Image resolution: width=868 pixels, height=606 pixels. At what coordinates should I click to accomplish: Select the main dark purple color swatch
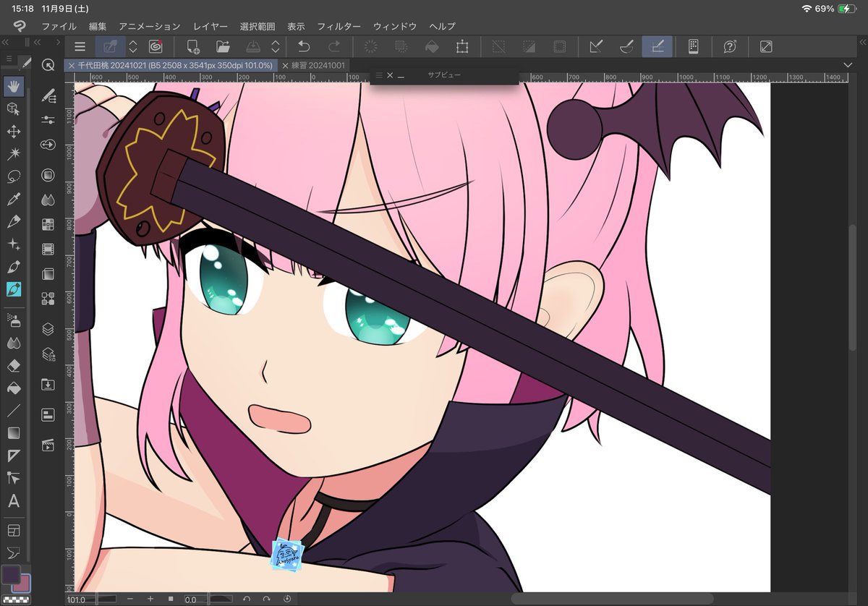coord(10,574)
